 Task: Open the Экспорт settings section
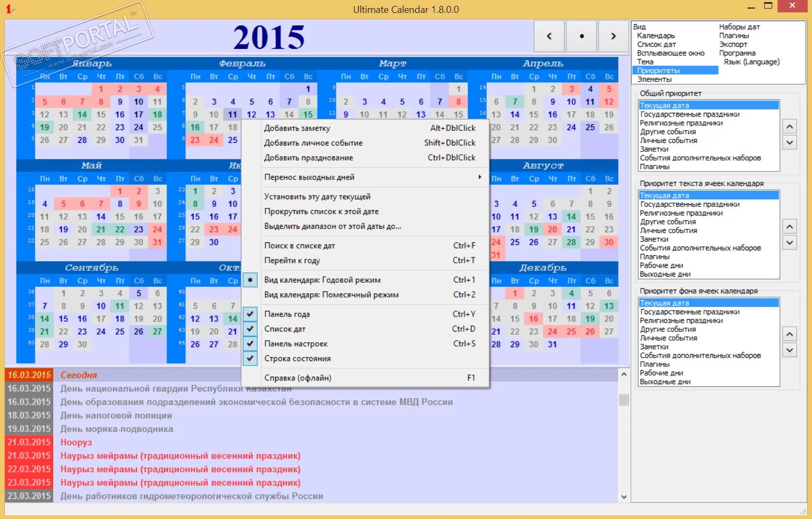point(733,45)
